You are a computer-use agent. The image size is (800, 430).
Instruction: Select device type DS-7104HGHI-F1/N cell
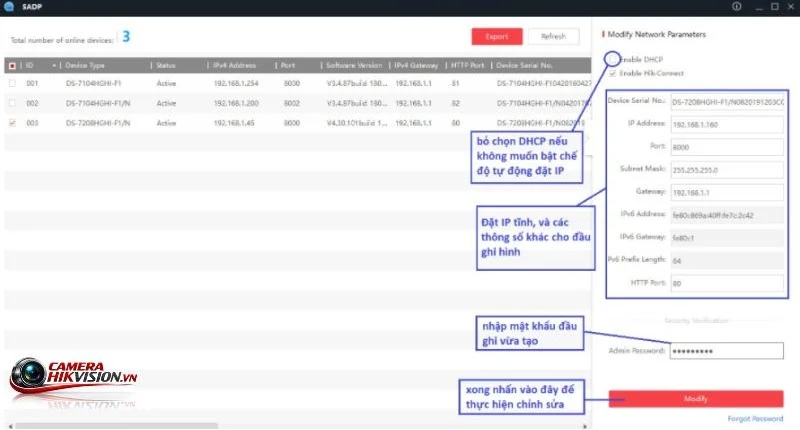pos(98,103)
